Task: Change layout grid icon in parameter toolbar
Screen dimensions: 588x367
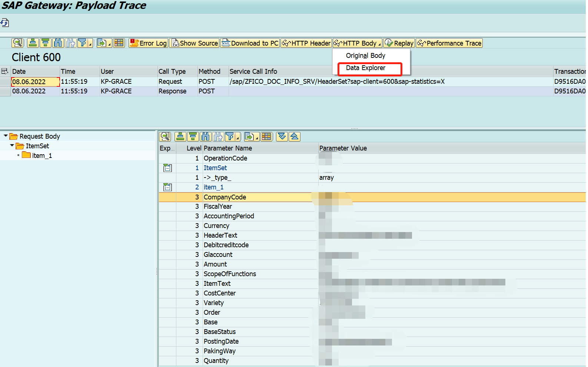Action: pos(266,137)
